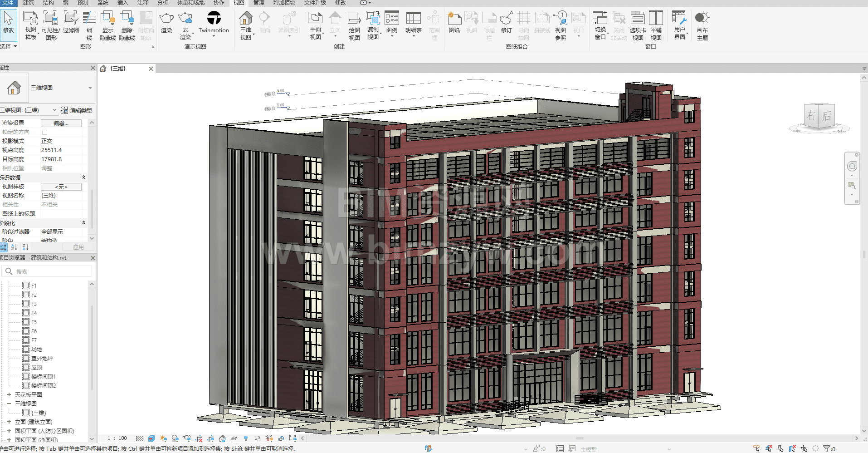Click the 渲染 (Render) teapot icon
Viewport: 868px width, 453px height.
pos(166,19)
